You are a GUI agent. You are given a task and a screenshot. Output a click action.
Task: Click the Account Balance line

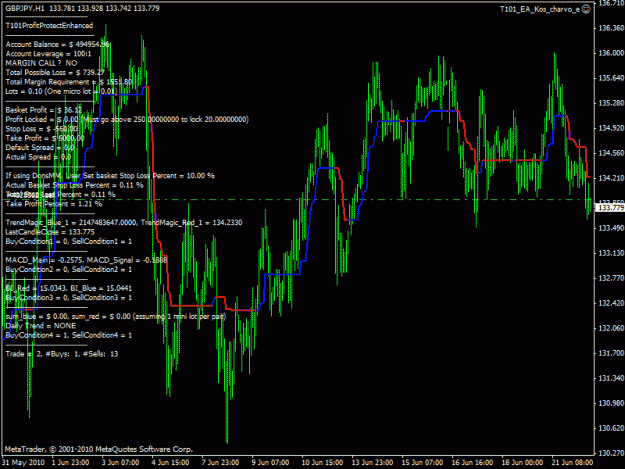[57, 44]
